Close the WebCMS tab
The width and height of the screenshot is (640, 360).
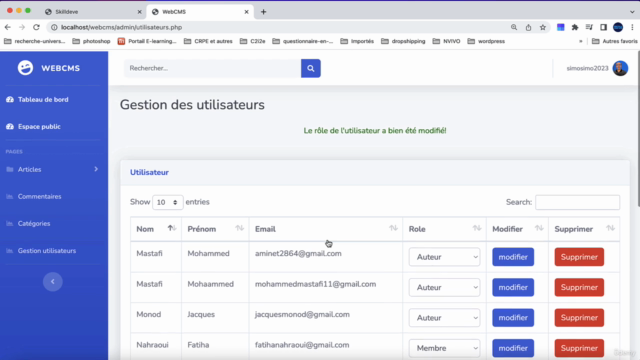(x=247, y=12)
